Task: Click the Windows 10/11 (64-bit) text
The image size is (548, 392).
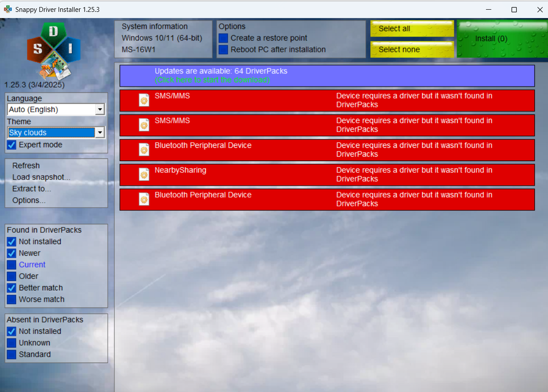Action: (x=162, y=38)
